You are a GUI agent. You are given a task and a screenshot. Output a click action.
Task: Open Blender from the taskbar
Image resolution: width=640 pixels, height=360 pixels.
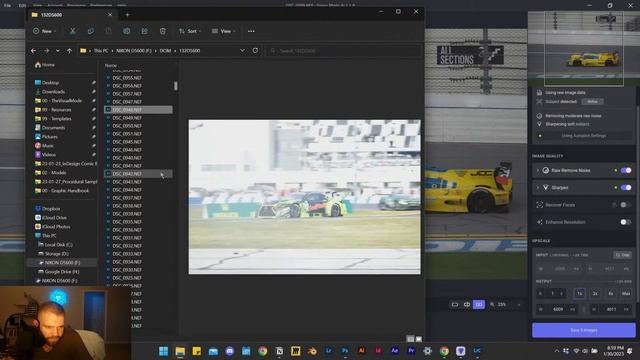click(x=312, y=351)
